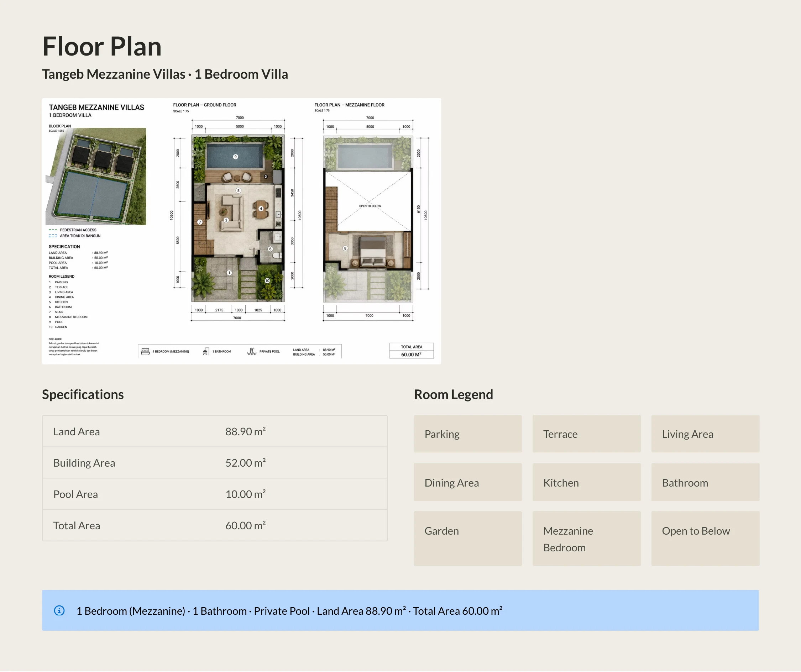This screenshot has width=801, height=672.
Task: Open the floor plan image thumbnail
Action: point(241,231)
